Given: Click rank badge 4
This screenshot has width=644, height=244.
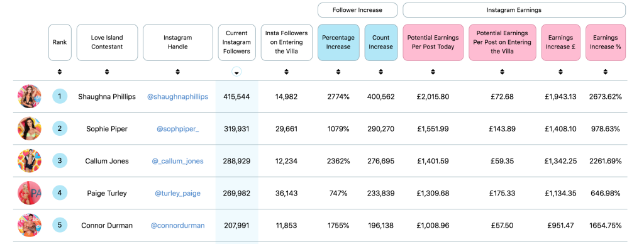Looking at the screenshot, I should pos(60,192).
